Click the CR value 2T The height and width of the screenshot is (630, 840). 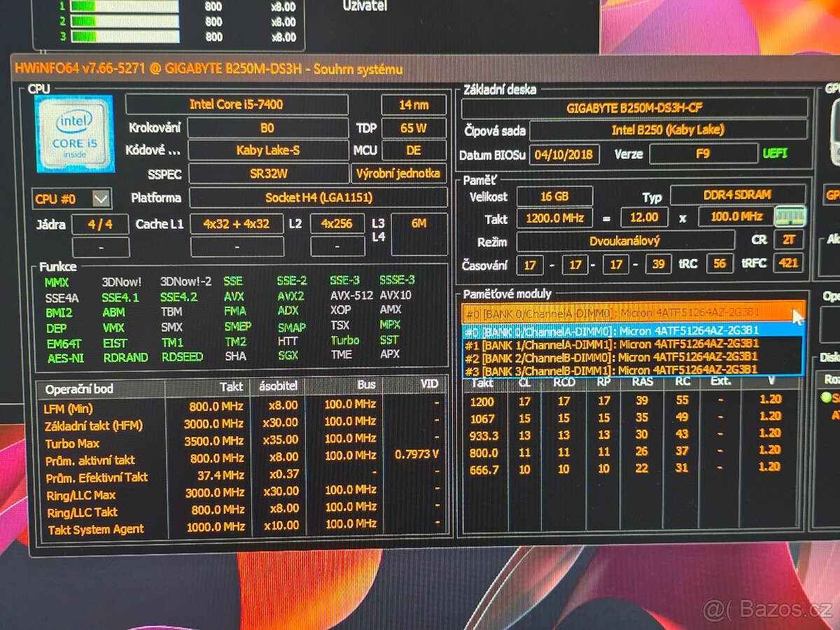788,241
